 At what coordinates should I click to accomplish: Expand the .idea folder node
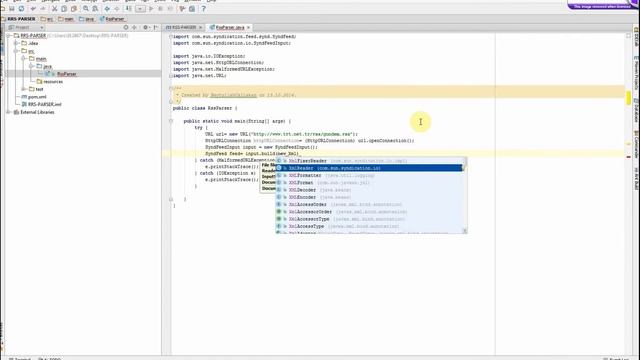(16, 43)
